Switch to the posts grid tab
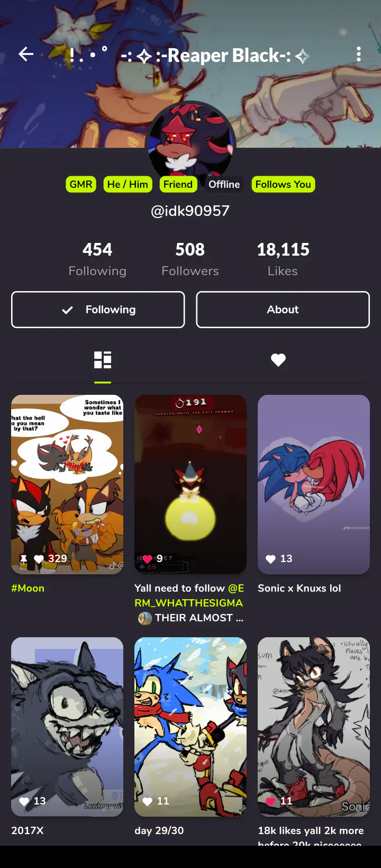This screenshot has height=868, width=381. pos(103,360)
